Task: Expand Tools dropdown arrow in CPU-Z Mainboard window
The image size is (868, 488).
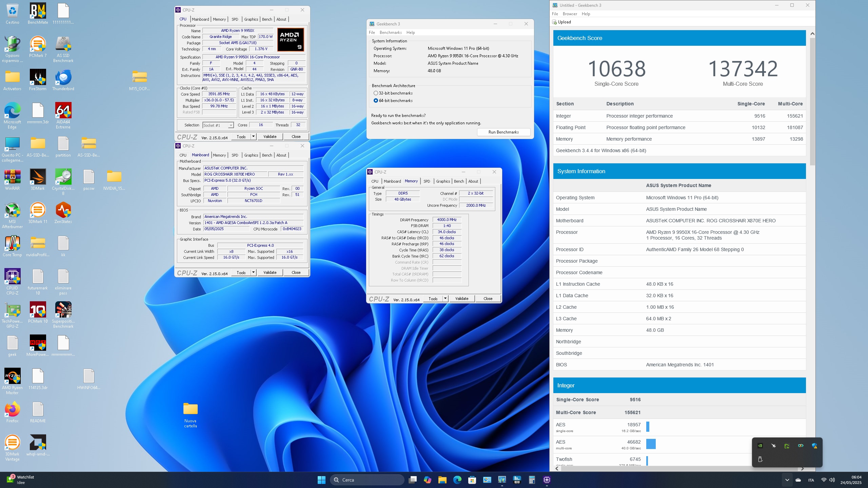Action: pyautogui.click(x=253, y=272)
